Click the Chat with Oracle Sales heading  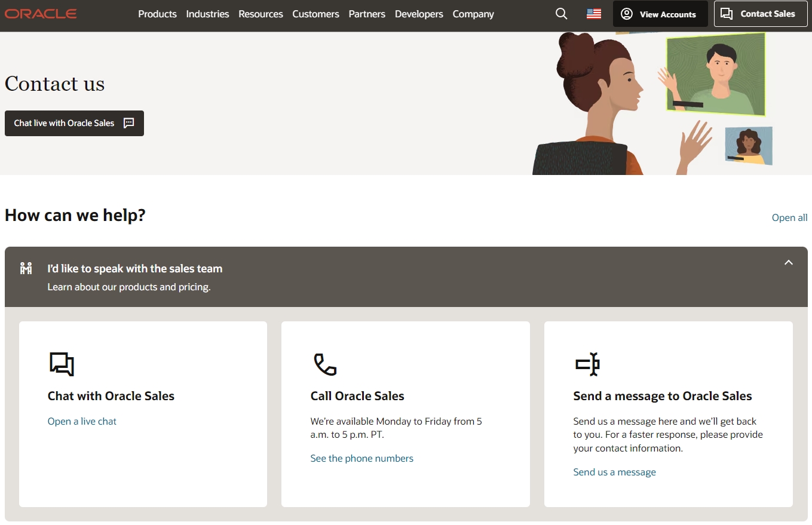pyautogui.click(x=111, y=396)
